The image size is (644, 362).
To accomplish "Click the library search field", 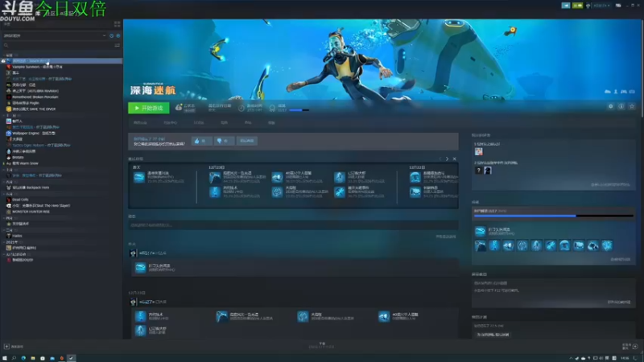I will click(x=57, y=45).
